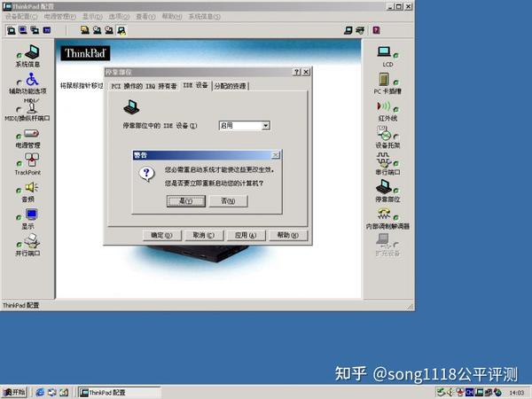Image resolution: width=532 pixels, height=399 pixels.
Task: Open the 串行端口 serial port icon
Action: pyautogui.click(x=384, y=160)
